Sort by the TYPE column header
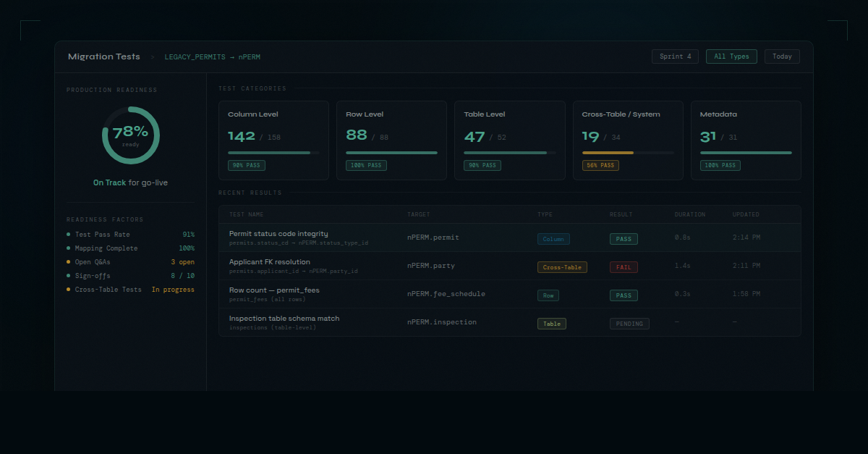 point(545,215)
